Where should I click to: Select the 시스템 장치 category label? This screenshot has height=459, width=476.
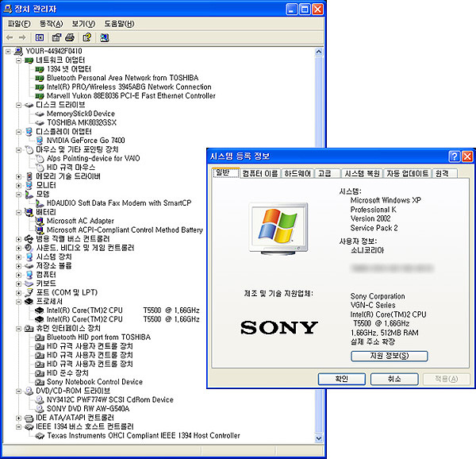tap(54, 257)
